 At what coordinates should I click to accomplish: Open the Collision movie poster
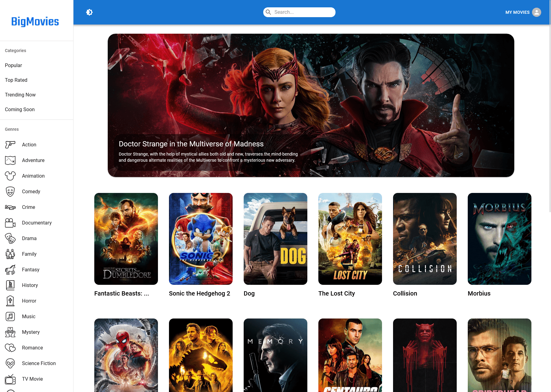(x=425, y=239)
